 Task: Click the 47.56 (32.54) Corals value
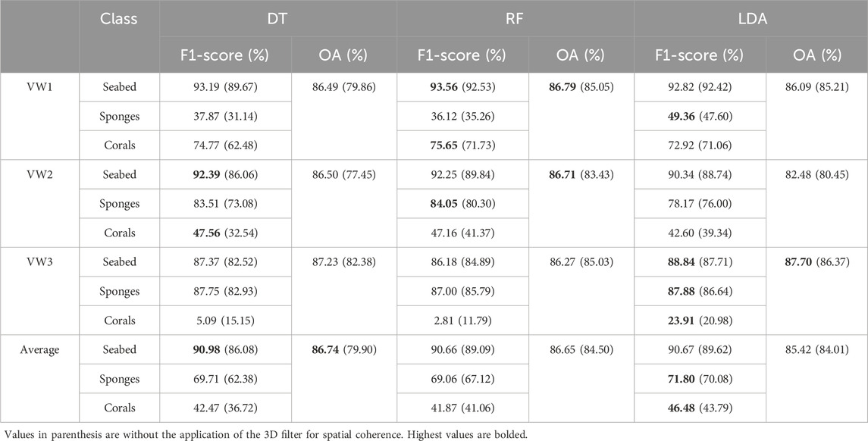pyautogui.click(x=226, y=233)
